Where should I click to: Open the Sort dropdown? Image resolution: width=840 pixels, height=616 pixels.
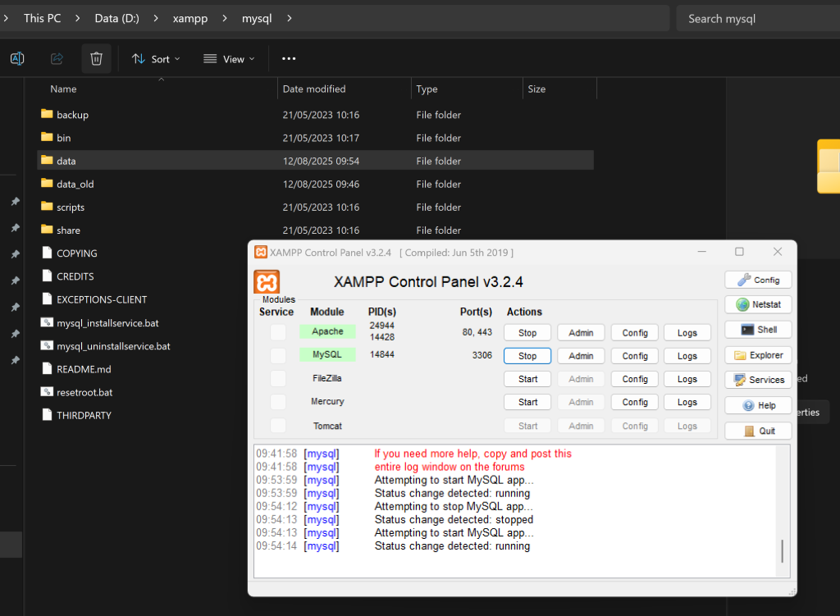click(156, 59)
